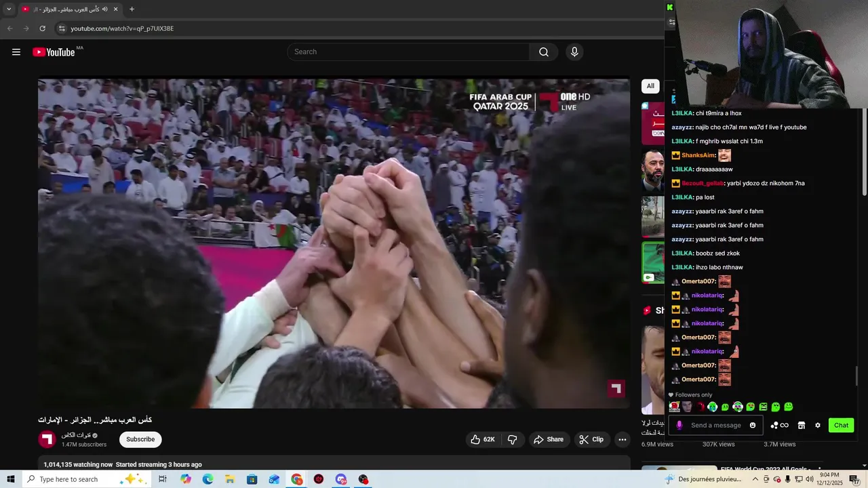
Task: Send message with green Chat button
Action: [x=841, y=425]
